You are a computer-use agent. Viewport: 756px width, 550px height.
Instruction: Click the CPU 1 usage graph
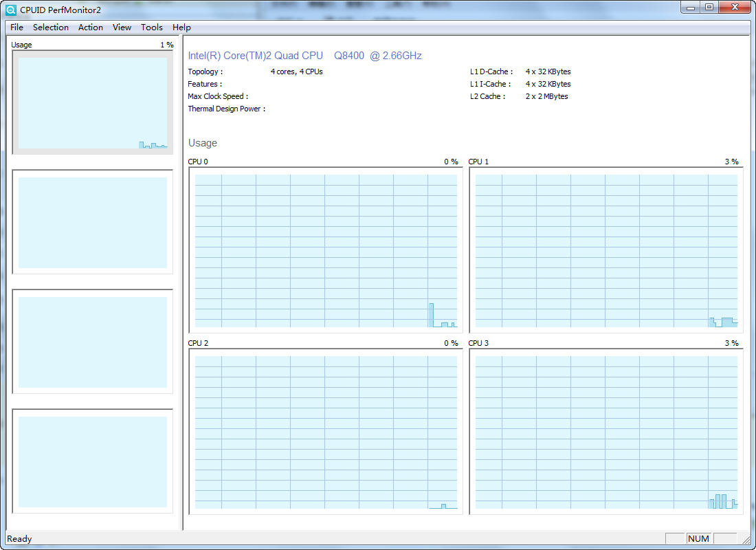(x=606, y=250)
